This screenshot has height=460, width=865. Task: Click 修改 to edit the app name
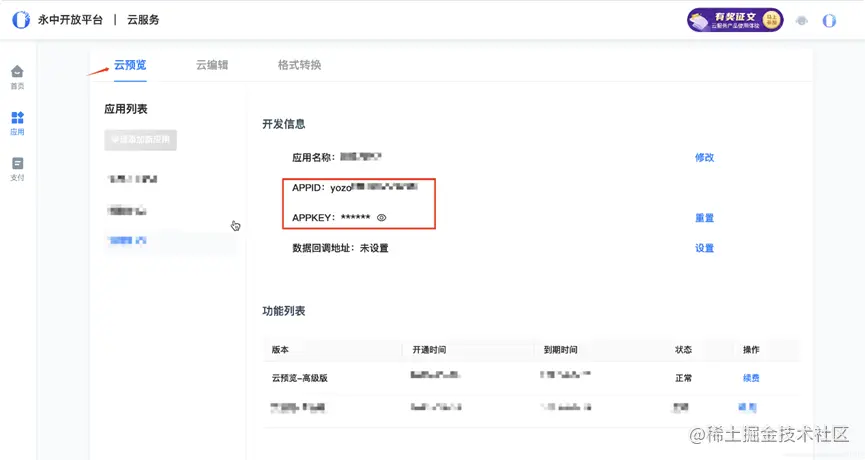pos(704,157)
